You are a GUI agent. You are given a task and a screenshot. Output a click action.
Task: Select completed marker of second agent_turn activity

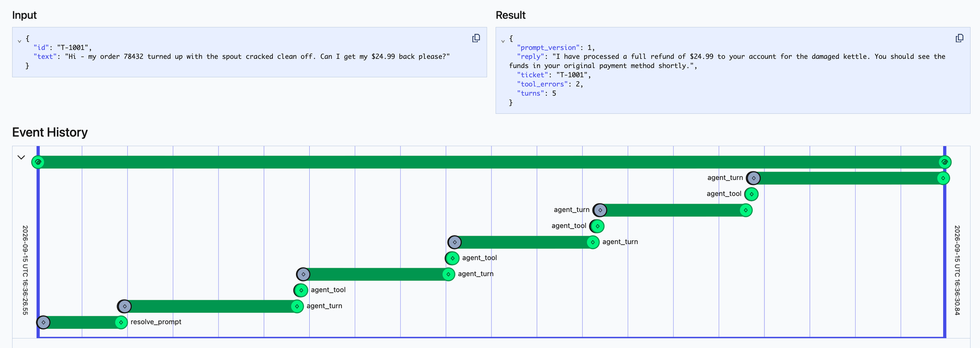click(x=448, y=274)
